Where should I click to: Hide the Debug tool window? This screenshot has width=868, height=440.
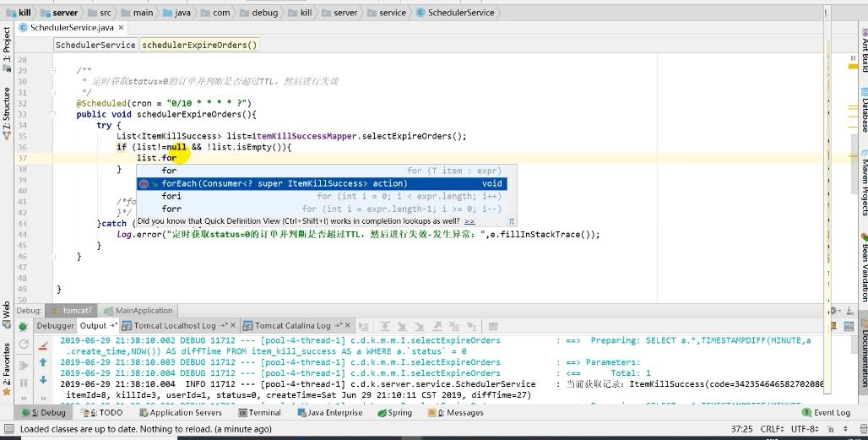[x=849, y=311]
